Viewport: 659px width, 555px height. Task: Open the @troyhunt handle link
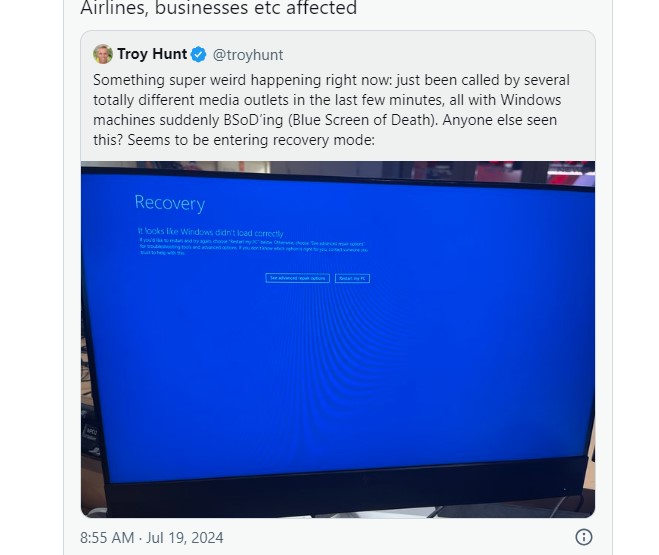tap(248, 55)
